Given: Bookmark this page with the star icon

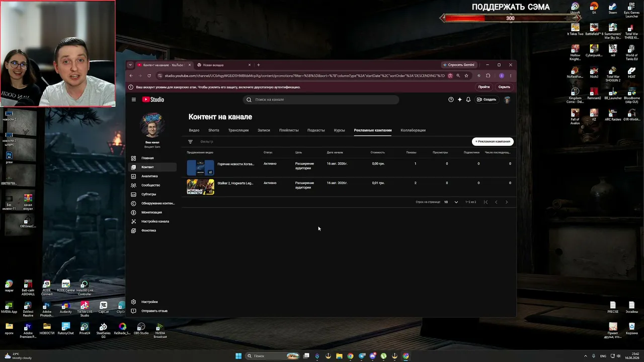Looking at the screenshot, I should pyautogui.click(x=466, y=76).
